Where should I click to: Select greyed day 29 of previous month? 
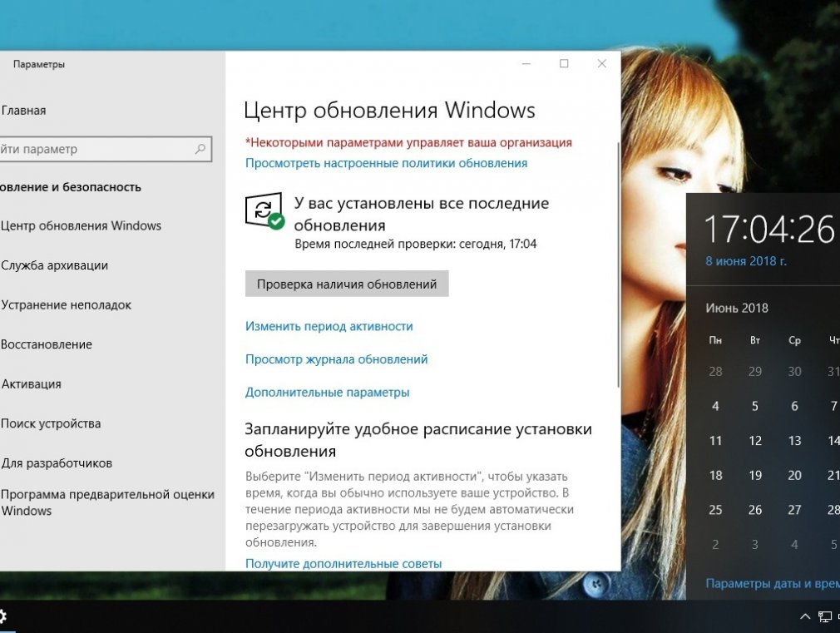click(x=755, y=372)
